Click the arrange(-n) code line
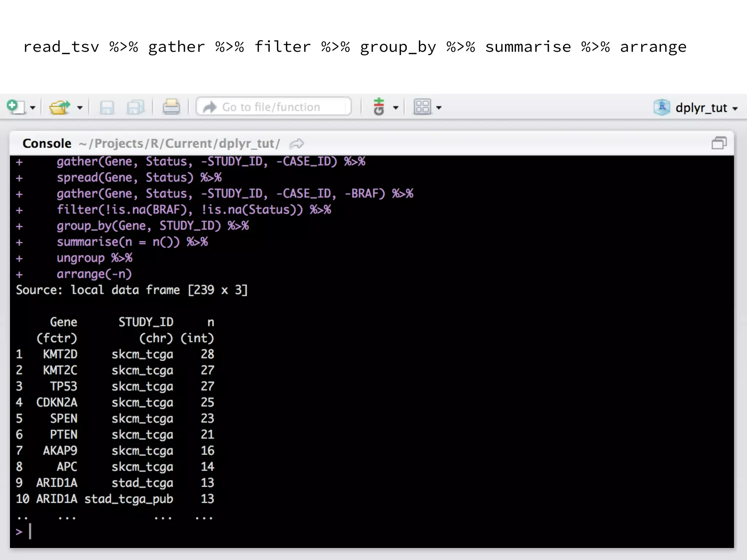The width and height of the screenshot is (747, 560). tap(94, 274)
